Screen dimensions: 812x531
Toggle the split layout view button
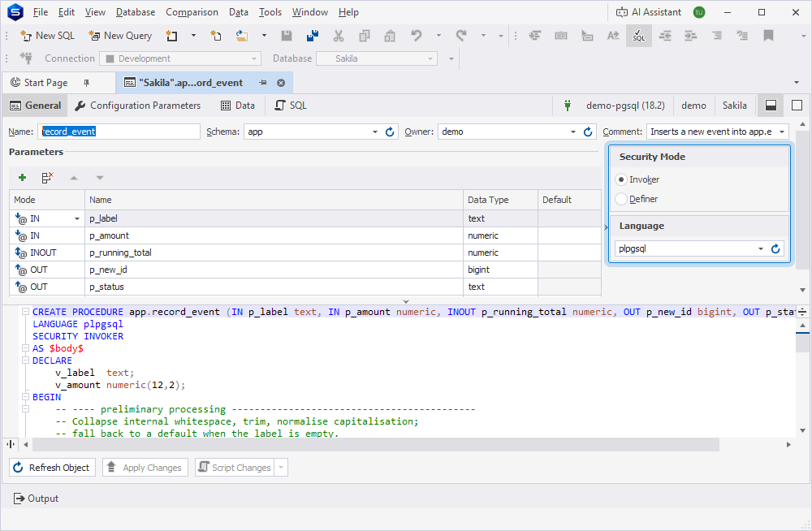[x=771, y=106]
